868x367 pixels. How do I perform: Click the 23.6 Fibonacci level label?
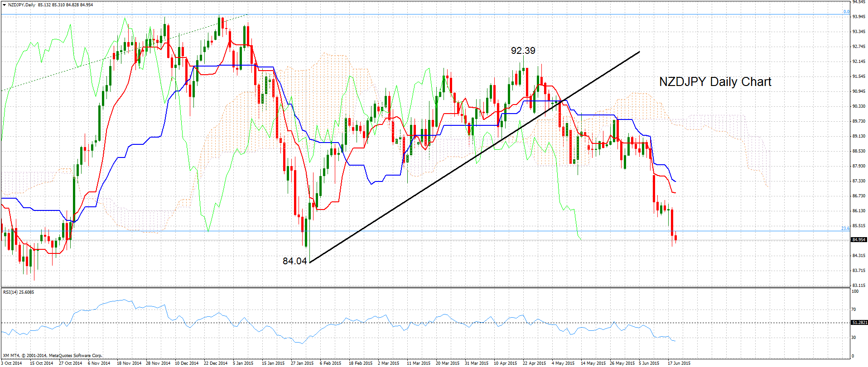click(845, 229)
